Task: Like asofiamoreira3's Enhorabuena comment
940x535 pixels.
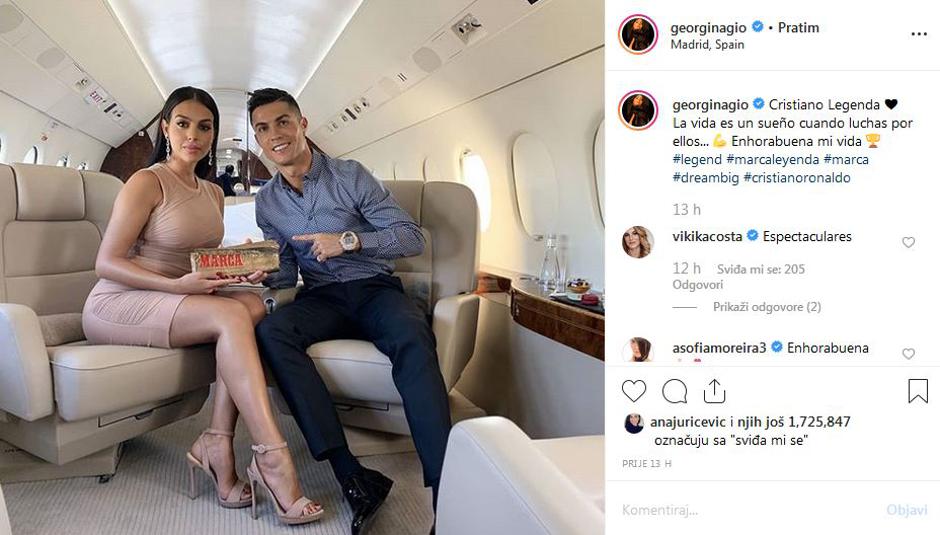Action: tap(908, 354)
